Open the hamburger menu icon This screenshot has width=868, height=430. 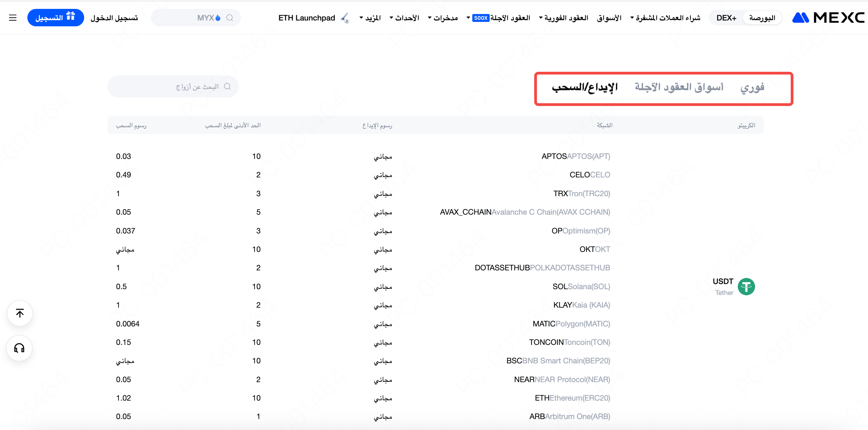pos(13,18)
